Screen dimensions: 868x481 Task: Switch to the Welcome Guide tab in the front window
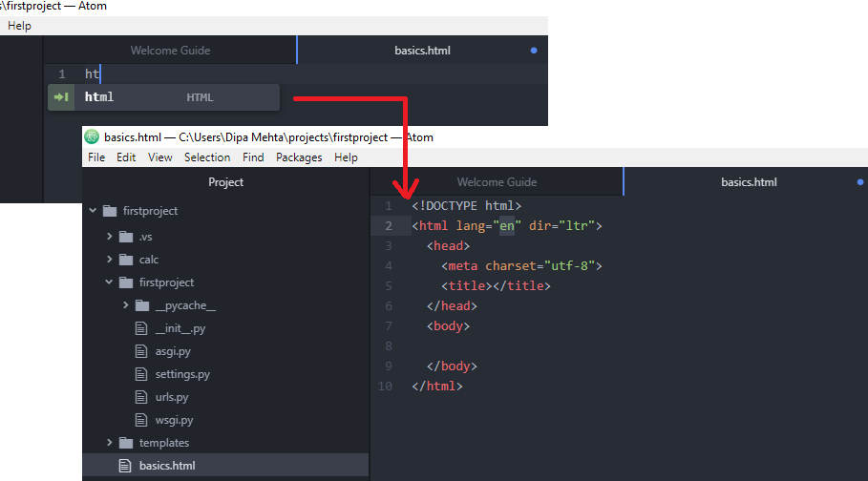pyautogui.click(x=497, y=182)
